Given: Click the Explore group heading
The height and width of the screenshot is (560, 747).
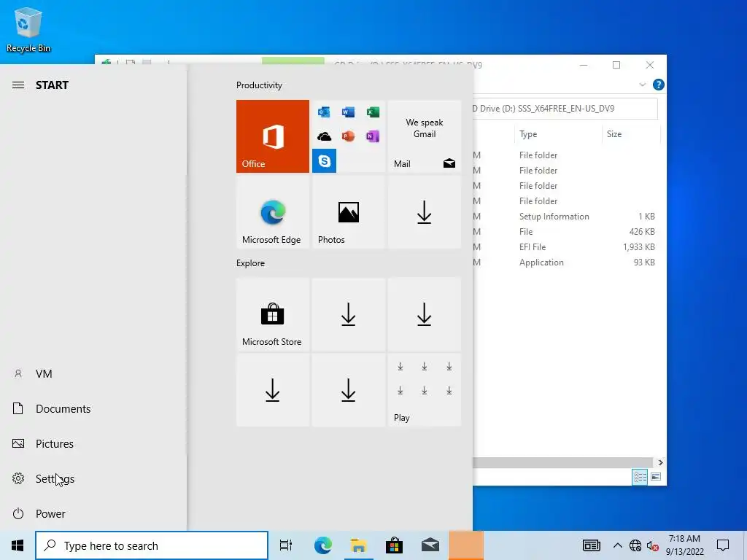Looking at the screenshot, I should (x=251, y=263).
